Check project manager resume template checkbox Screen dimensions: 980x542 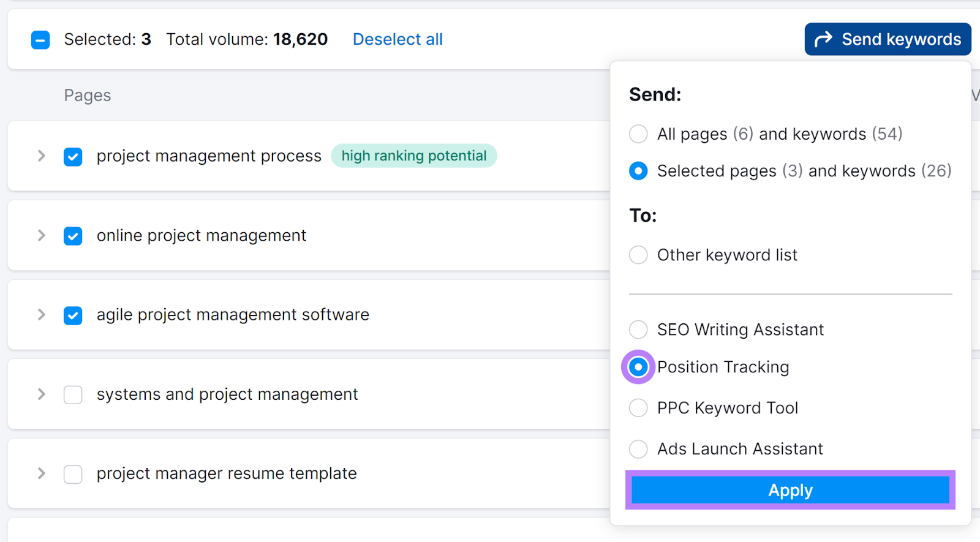[73, 474]
